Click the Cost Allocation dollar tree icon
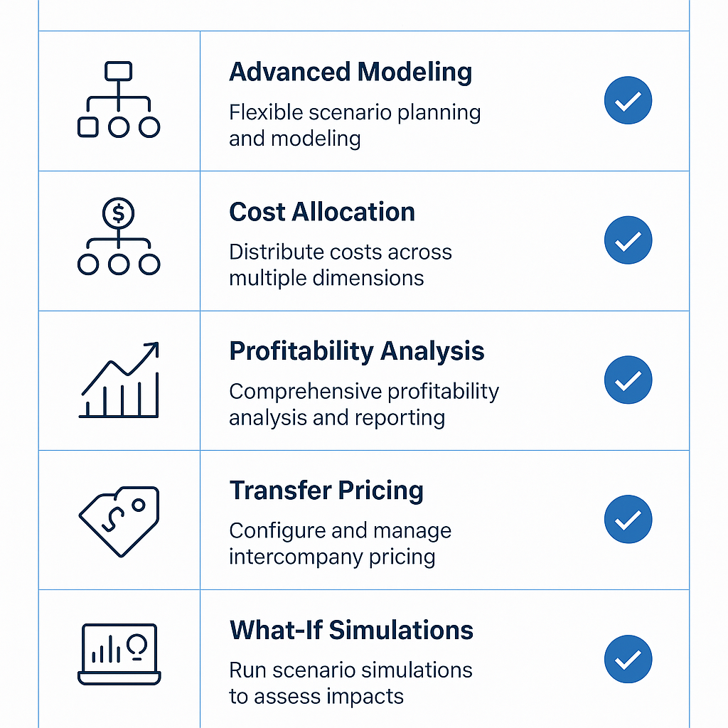This screenshot has width=728, height=728. (119, 240)
